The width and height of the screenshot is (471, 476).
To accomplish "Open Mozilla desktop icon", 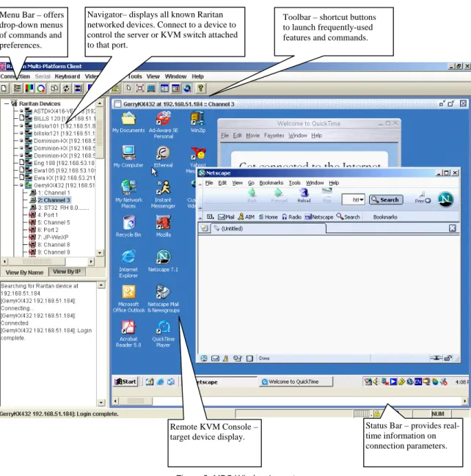I will point(164,226).
